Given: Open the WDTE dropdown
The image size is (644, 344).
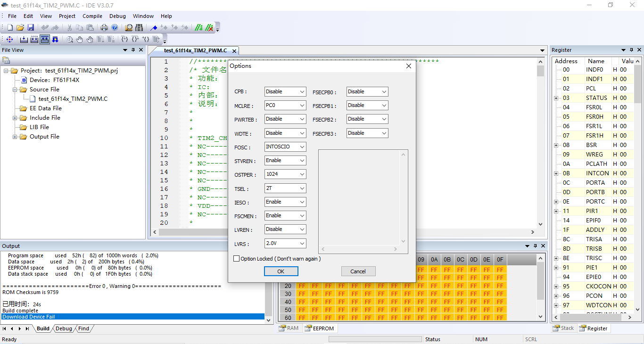Looking at the screenshot, I should (x=285, y=133).
